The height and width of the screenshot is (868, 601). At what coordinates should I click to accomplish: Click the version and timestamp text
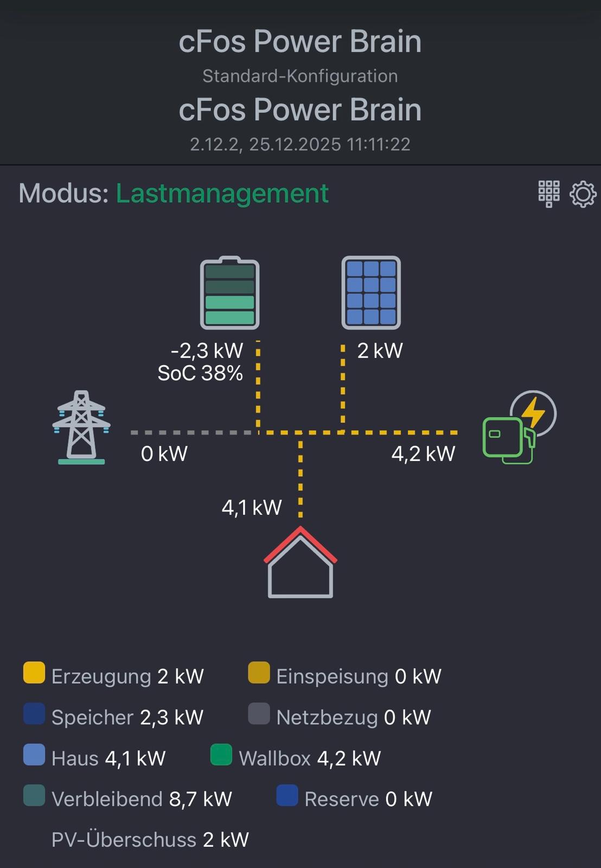pos(300,144)
